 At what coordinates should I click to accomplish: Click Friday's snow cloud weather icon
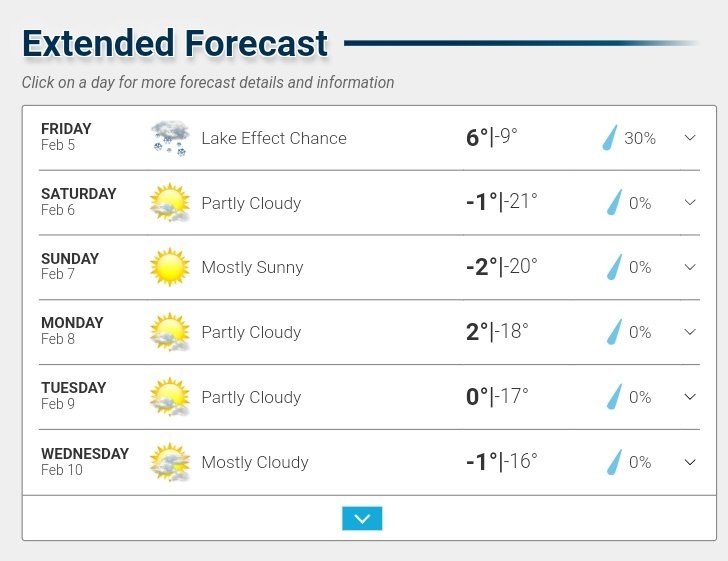click(x=170, y=138)
